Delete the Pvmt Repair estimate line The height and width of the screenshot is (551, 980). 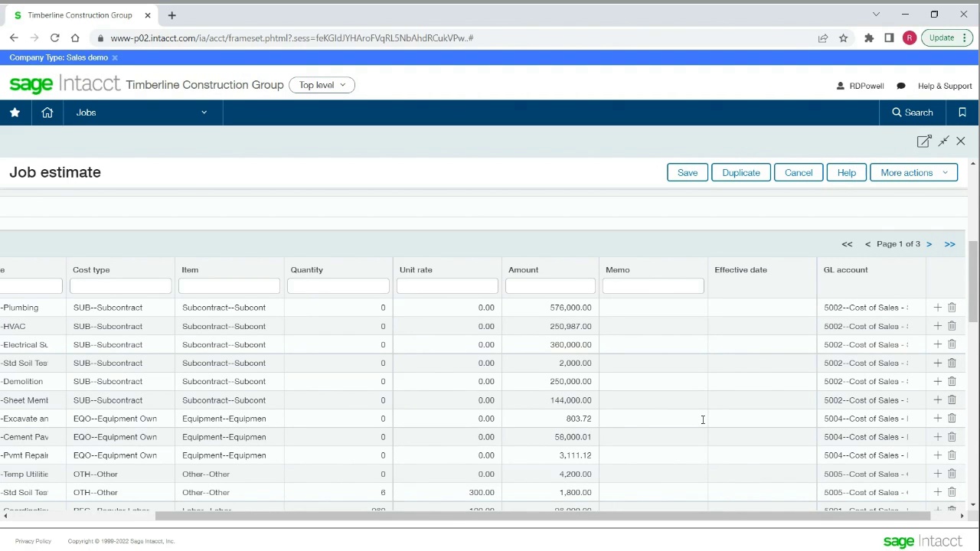pos(952,455)
